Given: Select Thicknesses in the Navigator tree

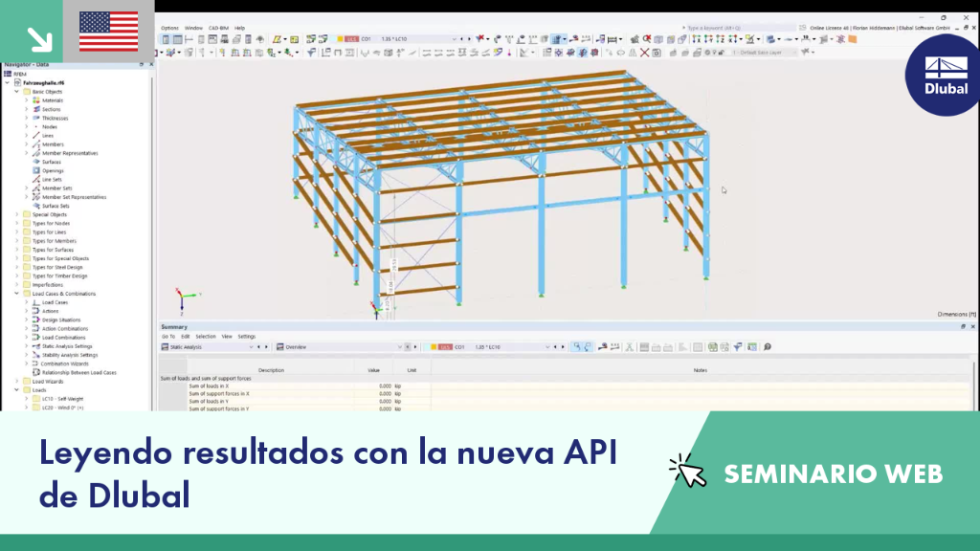Looking at the screenshot, I should 55,118.
